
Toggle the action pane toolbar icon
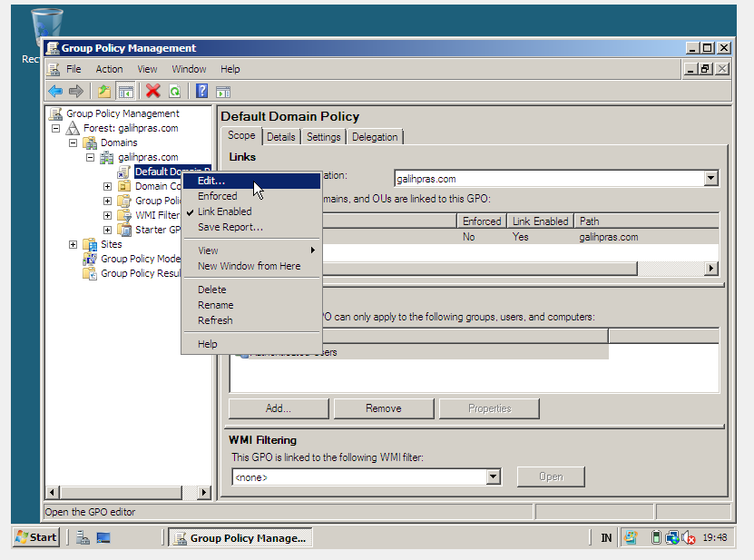click(223, 91)
